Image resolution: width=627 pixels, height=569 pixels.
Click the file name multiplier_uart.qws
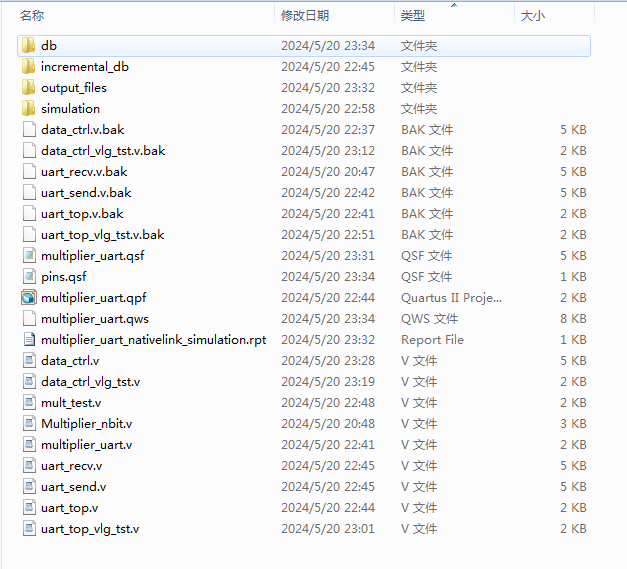(95, 319)
